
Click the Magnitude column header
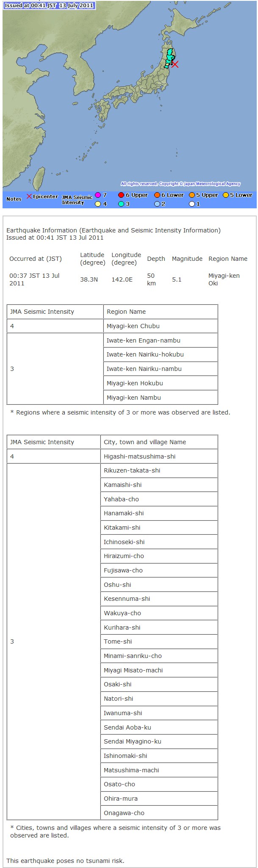pyautogui.click(x=187, y=259)
